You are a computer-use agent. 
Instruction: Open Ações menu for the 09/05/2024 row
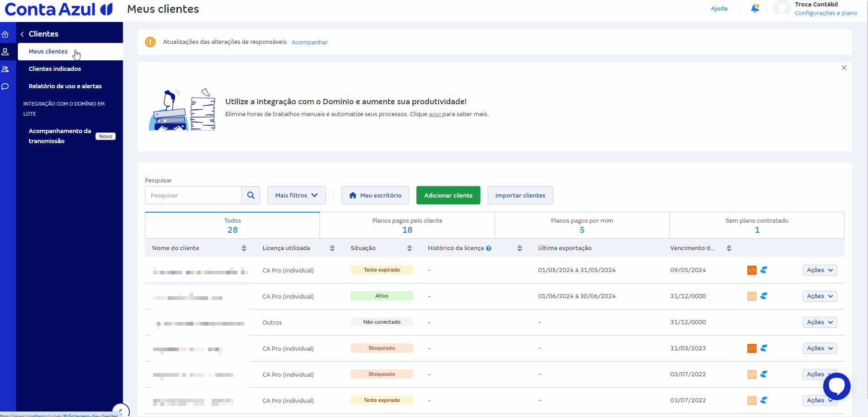(820, 270)
